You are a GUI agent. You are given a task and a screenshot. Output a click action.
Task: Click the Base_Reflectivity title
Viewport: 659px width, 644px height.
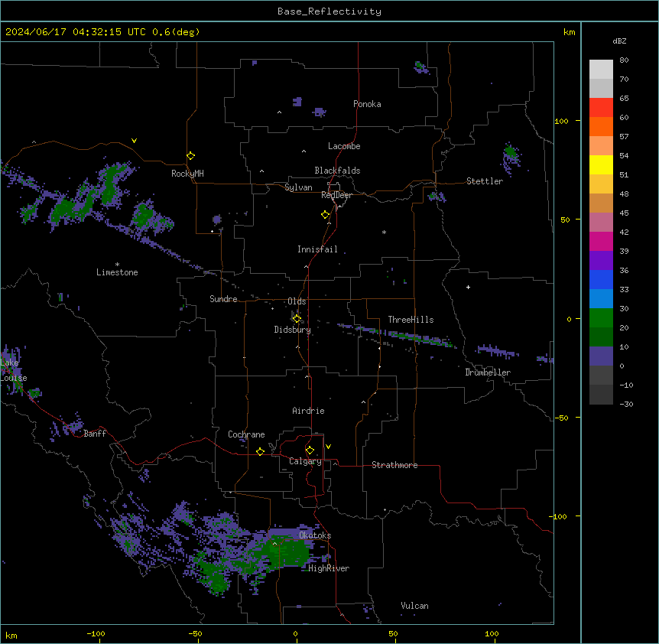pos(329,11)
